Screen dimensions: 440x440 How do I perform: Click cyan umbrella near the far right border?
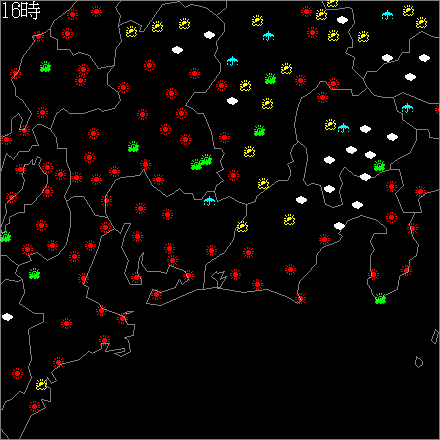click(407, 108)
